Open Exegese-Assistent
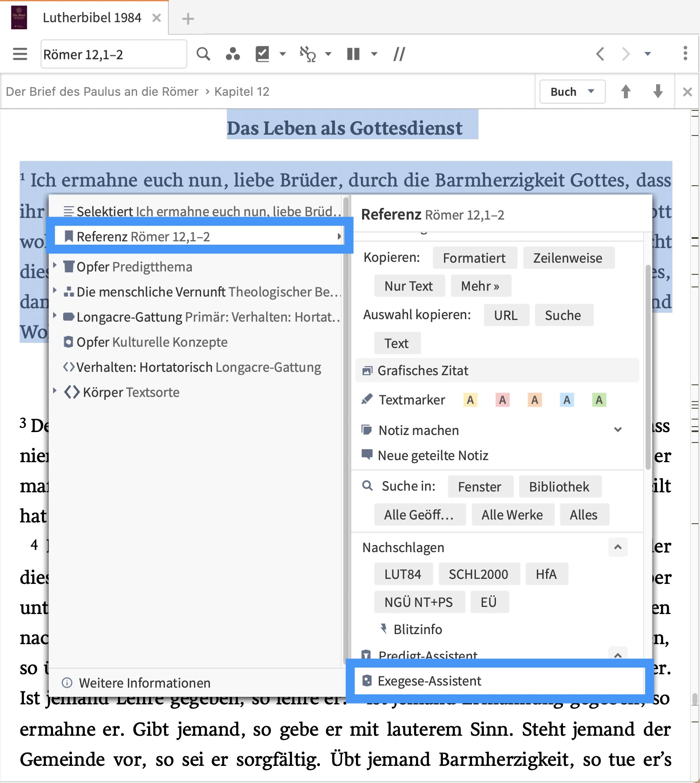Viewport: 700px width, 783px height. click(499, 681)
